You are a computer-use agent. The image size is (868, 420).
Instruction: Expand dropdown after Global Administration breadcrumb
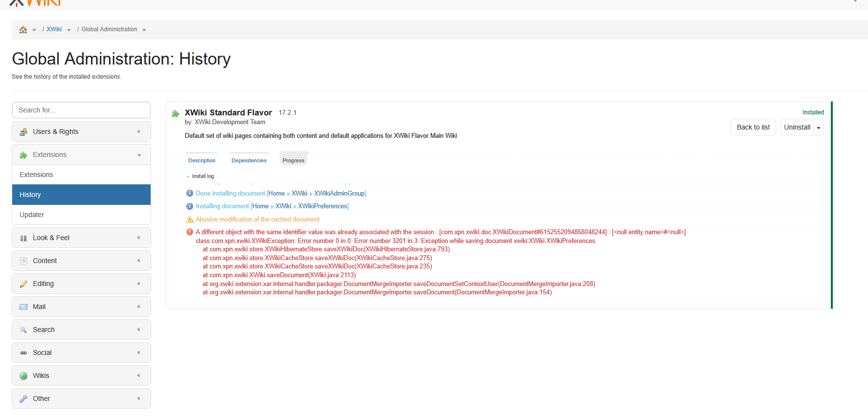(144, 30)
